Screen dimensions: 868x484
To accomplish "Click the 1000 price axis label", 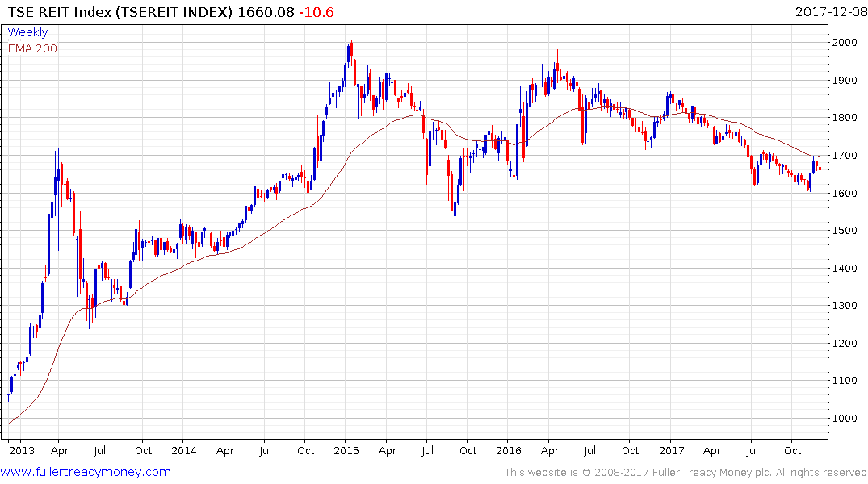I will 845,418.
